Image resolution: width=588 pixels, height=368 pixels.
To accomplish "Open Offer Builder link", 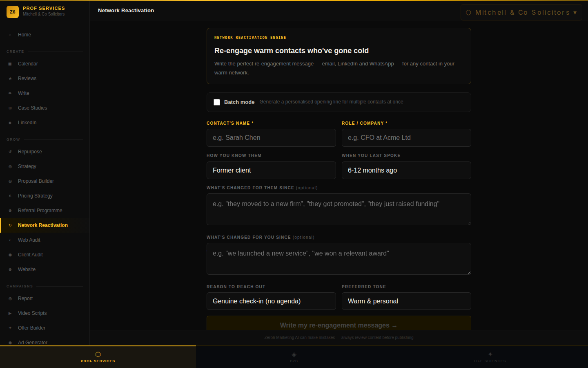I will [45, 328].
